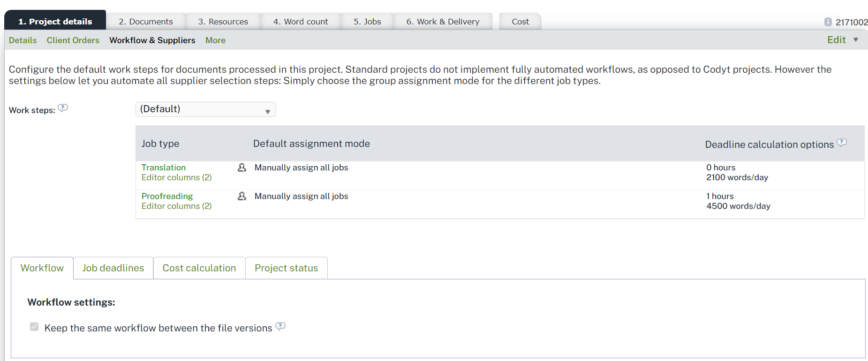Switch to the 6. Work & Delivery tab
This screenshot has height=361, width=868.
443,22
